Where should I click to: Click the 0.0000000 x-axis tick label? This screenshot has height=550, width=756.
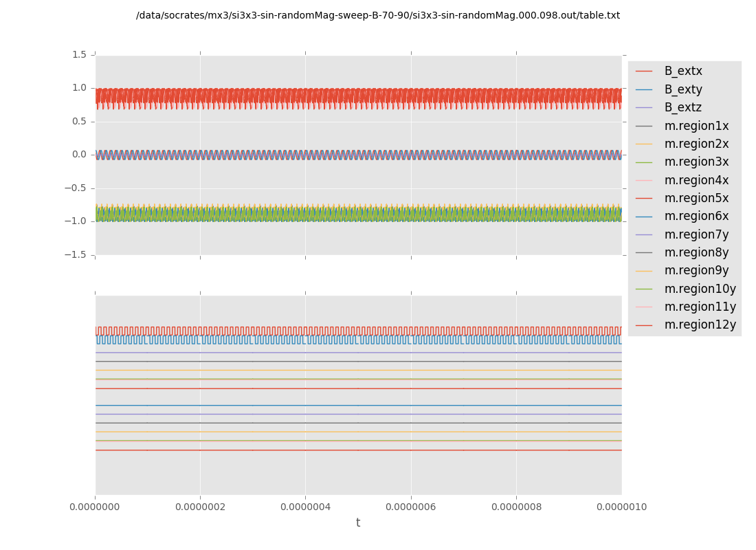[x=96, y=507]
